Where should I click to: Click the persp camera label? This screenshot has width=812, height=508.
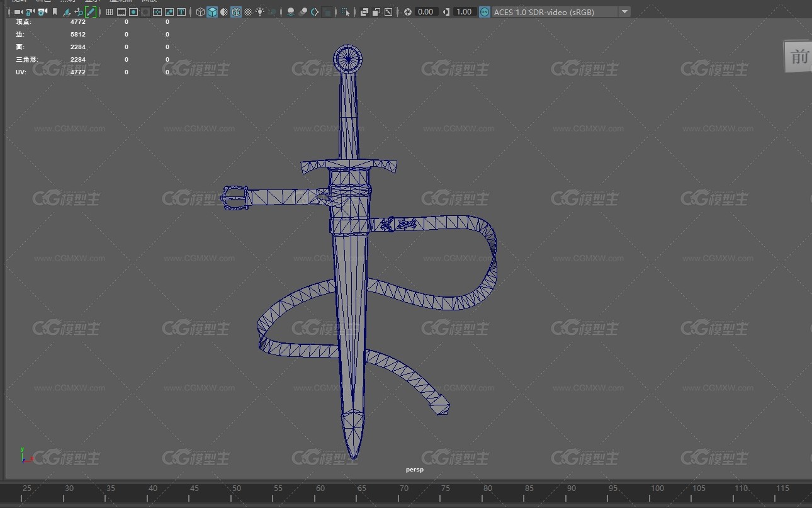pos(415,470)
